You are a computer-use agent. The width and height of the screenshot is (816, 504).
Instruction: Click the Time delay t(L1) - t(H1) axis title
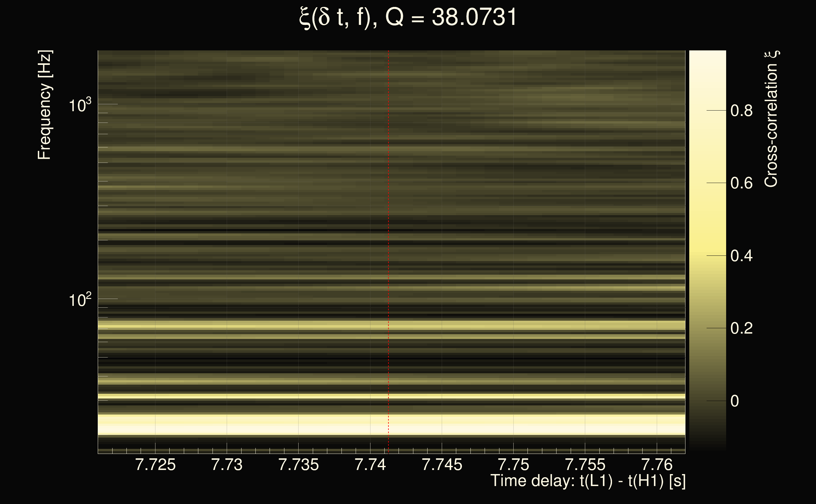tap(588, 481)
